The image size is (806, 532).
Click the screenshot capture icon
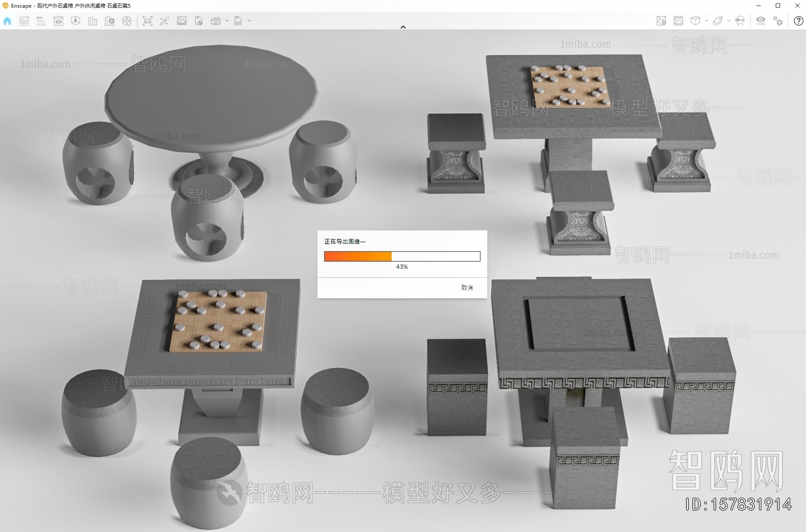148,21
